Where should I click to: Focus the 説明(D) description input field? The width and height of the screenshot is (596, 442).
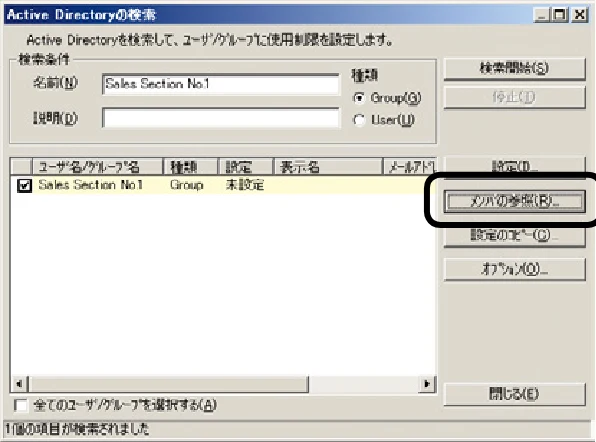(x=220, y=118)
